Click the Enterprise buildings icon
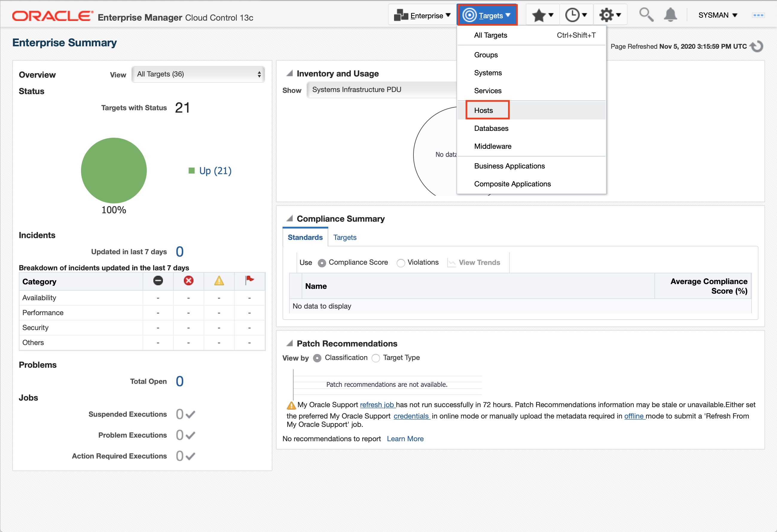This screenshot has height=532, width=777. 401,15
